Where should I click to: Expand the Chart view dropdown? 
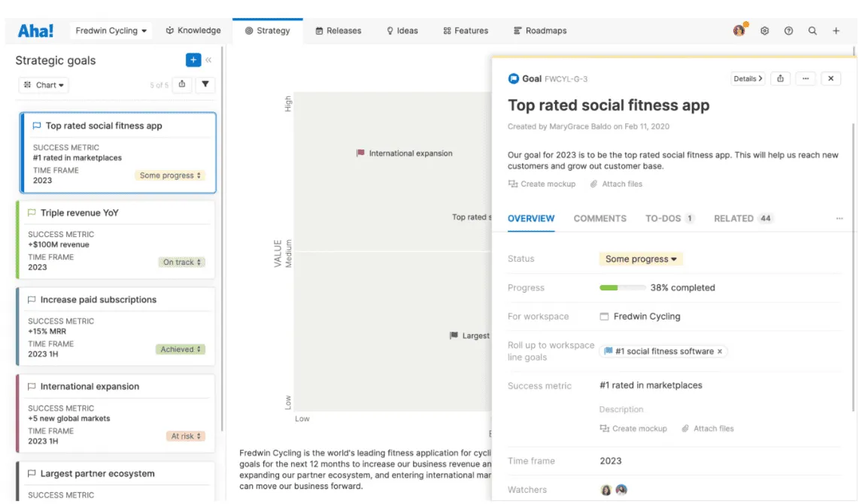tap(44, 85)
